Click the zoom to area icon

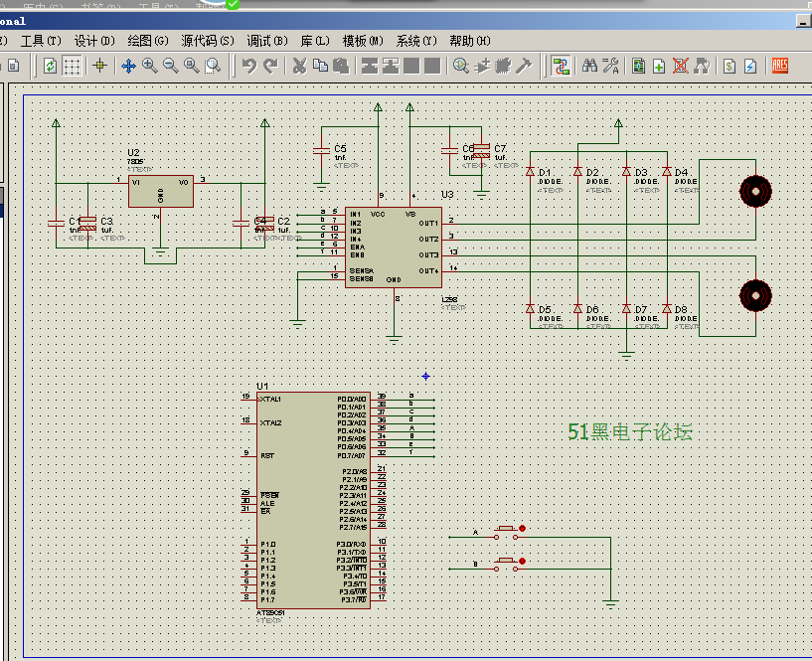(213, 66)
